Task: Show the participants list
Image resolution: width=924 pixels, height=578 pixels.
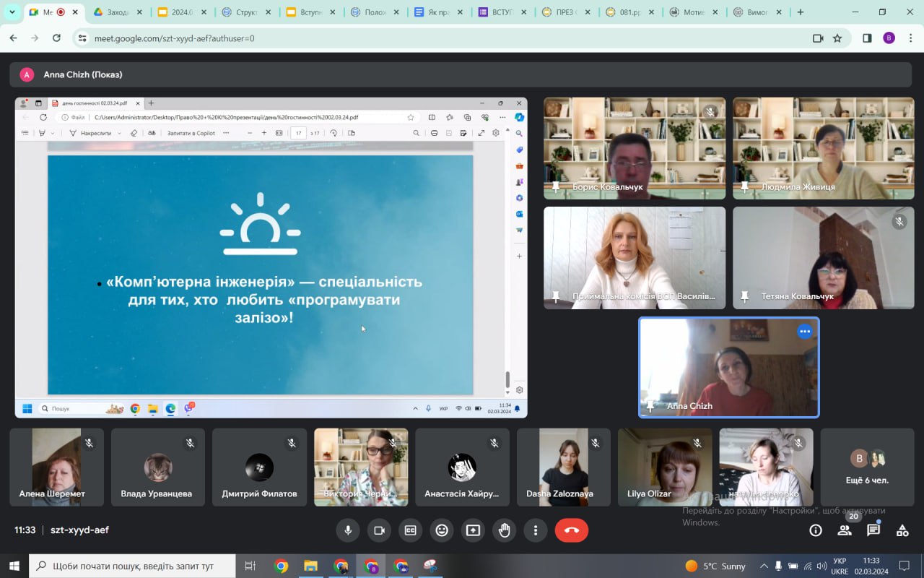Action: point(844,530)
